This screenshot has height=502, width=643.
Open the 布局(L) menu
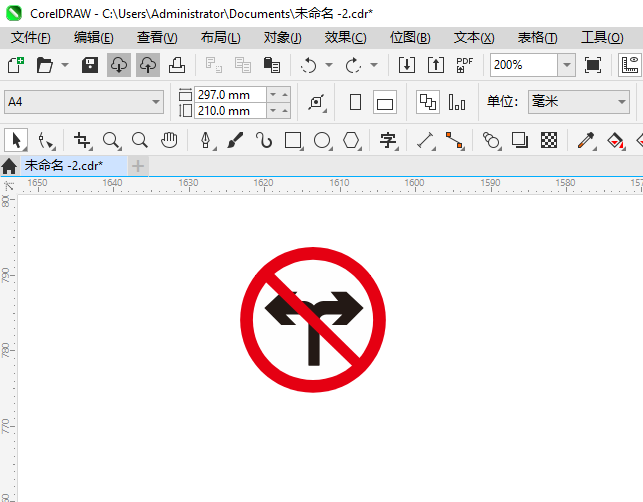[220, 38]
